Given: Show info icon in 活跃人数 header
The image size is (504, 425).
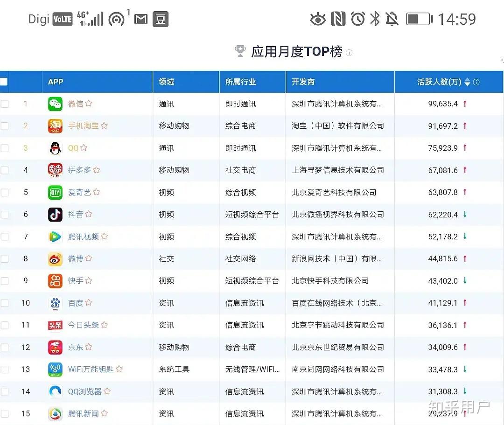Looking at the screenshot, I should 476,82.
